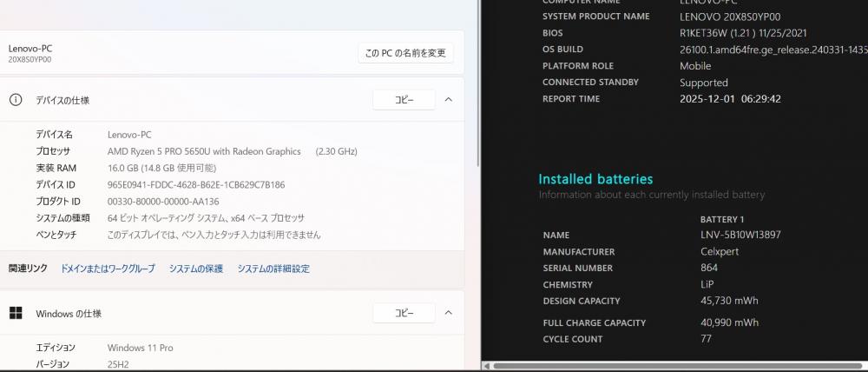This screenshot has height=372, width=868.
Task: Select the Lenovo-PC title heading
Action: pyautogui.click(x=30, y=48)
